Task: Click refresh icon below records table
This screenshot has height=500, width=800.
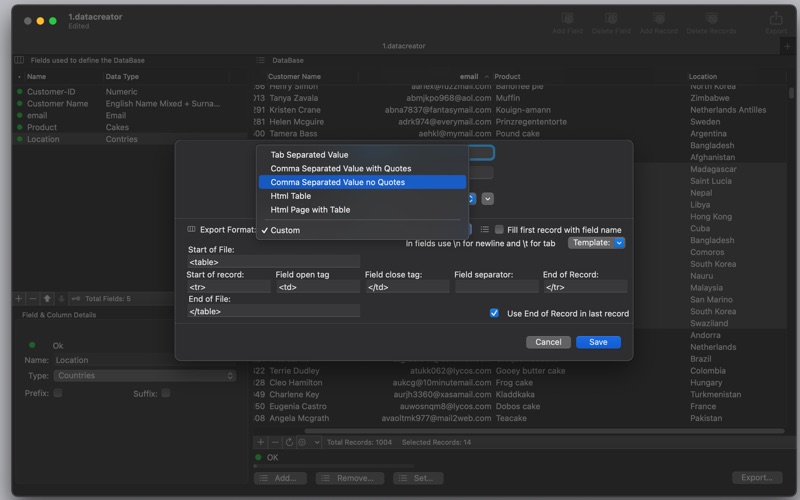Action: click(289, 442)
